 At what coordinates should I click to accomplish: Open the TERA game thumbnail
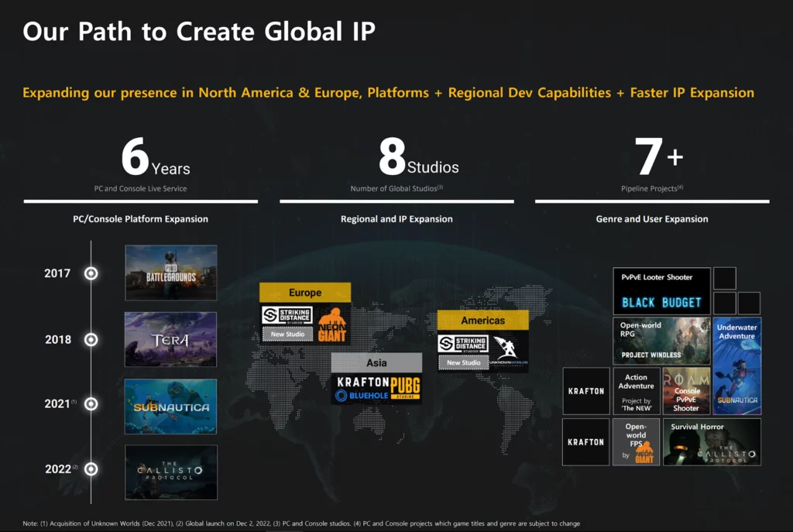coord(171,339)
